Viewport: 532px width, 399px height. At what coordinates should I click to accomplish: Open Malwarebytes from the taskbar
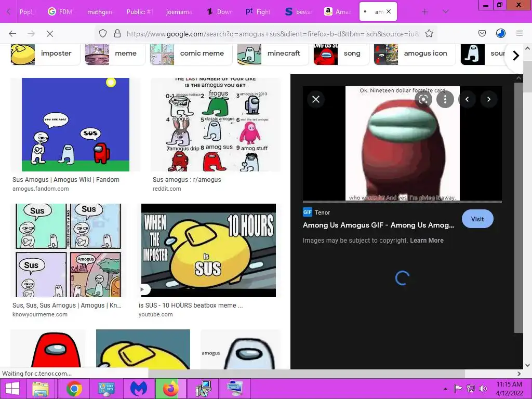[139, 389]
